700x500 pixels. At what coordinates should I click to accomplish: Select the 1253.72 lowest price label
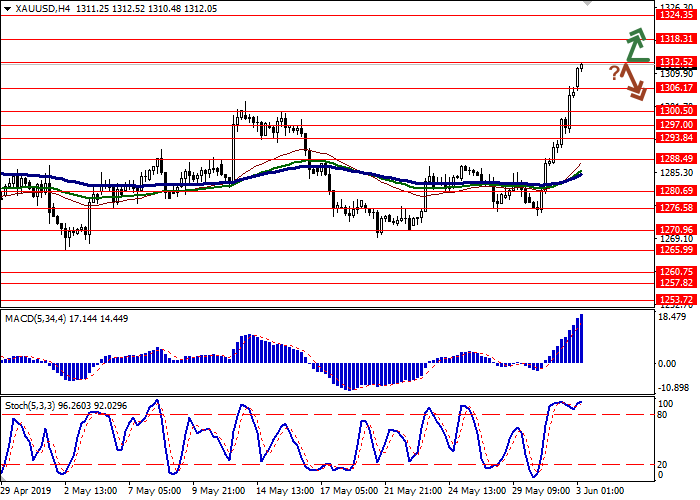coord(676,299)
